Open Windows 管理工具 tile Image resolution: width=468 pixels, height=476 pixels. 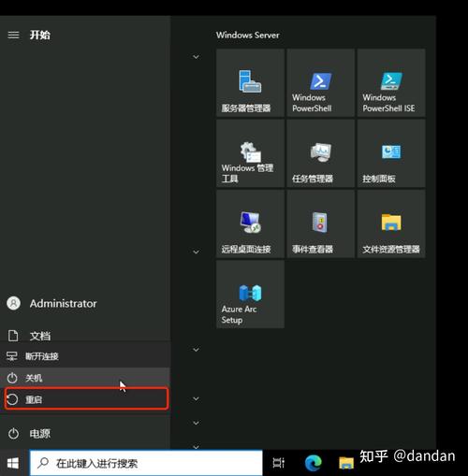tap(250, 153)
